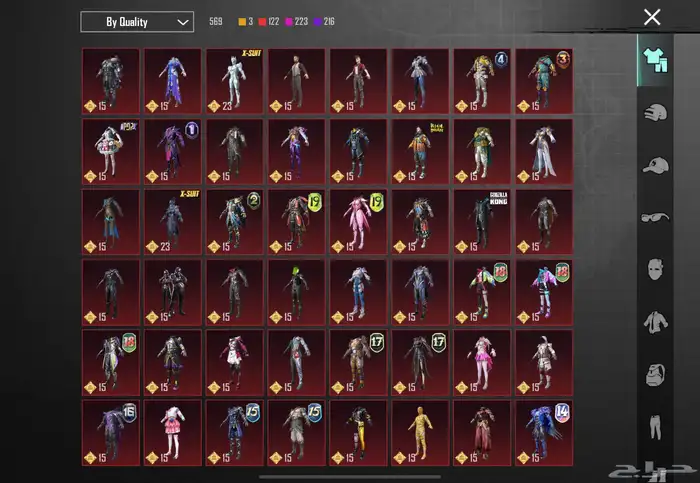This screenshot has width=700, height=483.
Task: Select the red-brown robed outfit in bottom row
Action: (x=482, y=433)
